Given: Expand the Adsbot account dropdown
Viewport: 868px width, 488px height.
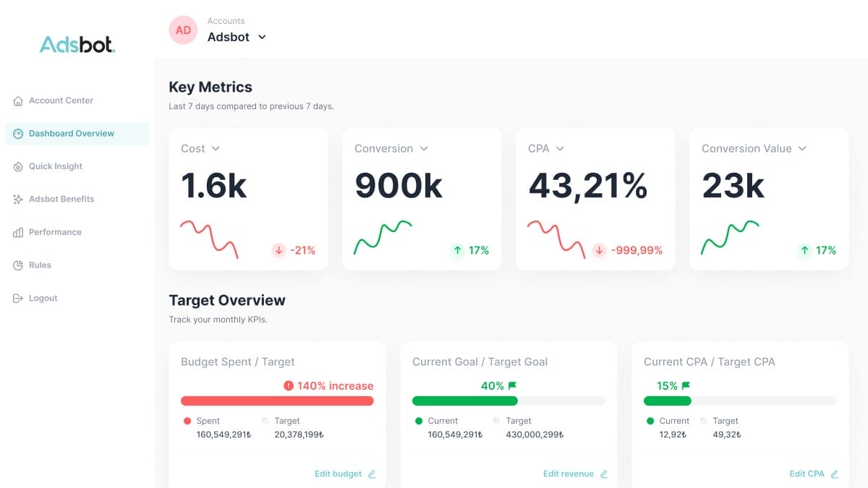Looking at the screenshot, I should click(x=262, y=37).
